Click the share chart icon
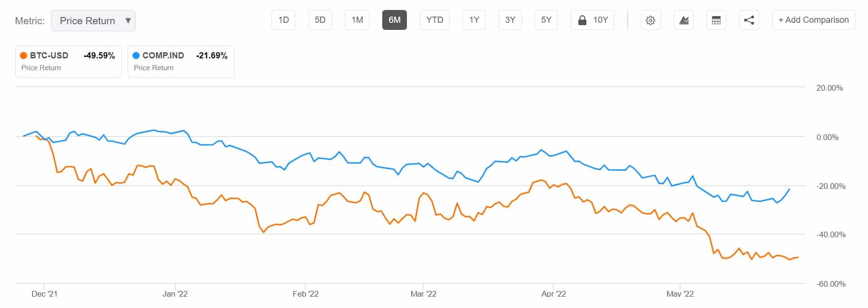 tap(749, 20)
